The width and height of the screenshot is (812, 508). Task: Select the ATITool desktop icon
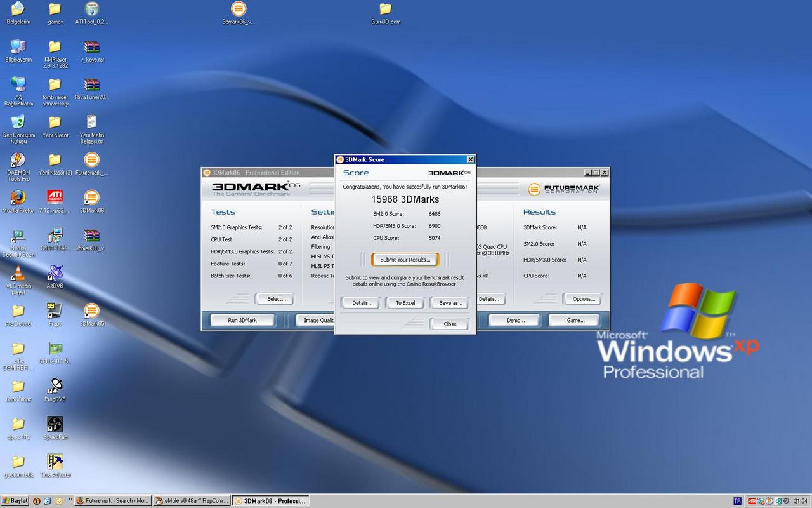[91, 13]
